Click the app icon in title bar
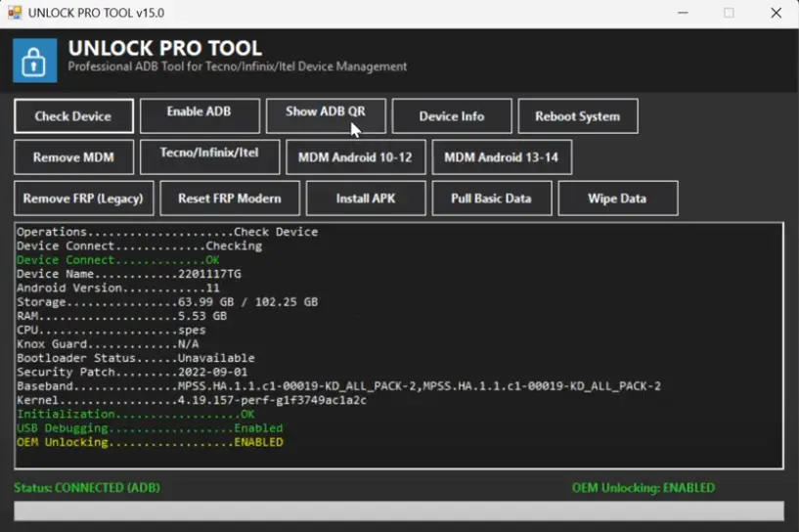This screenshot has height=532, width=799. click(15, 13)
